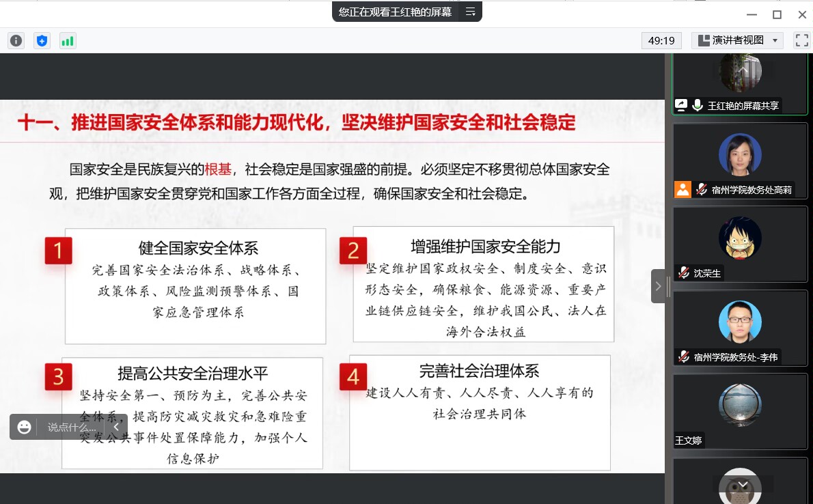Click the orange host icon beside 高莉

click(683, 189)
